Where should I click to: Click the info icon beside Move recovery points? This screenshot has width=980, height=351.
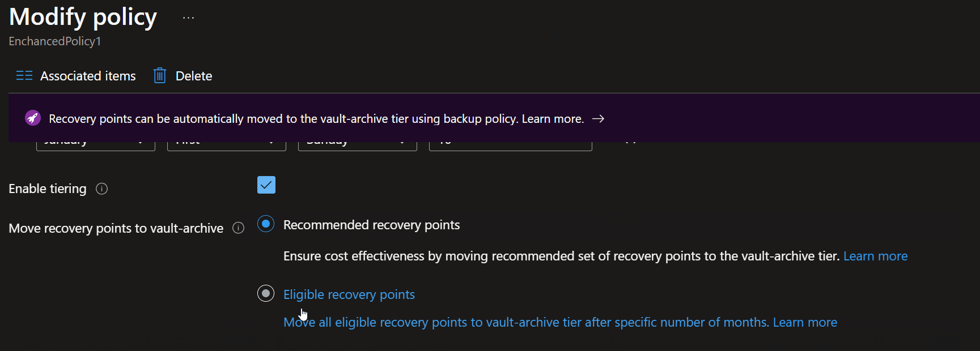tap(238, 228)
